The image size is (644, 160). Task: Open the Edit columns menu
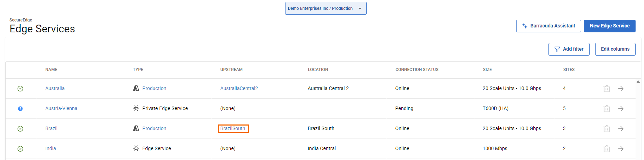click(x=615, y=49)
